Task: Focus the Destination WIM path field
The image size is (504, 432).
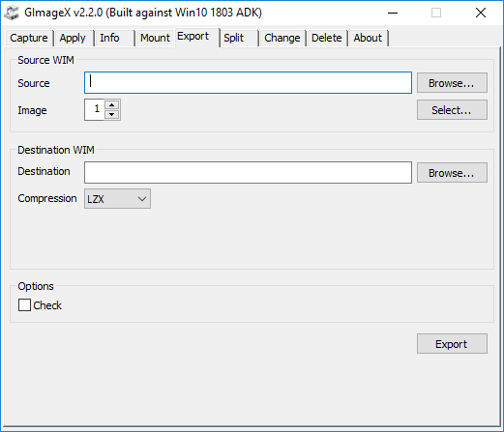Action: tap(248, 173)
